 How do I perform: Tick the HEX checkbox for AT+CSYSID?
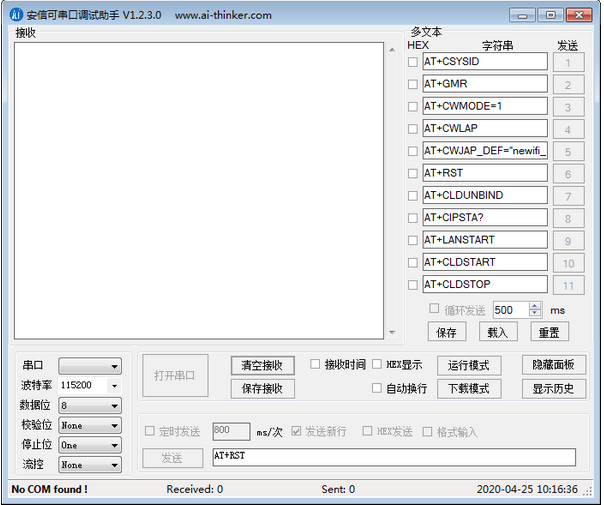(413, 62)
